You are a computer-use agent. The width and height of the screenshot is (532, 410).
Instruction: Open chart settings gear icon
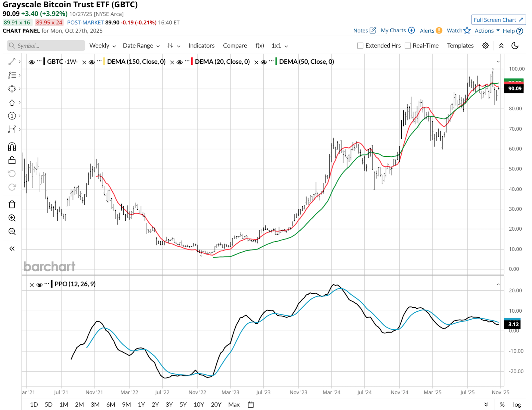(485, 46)
